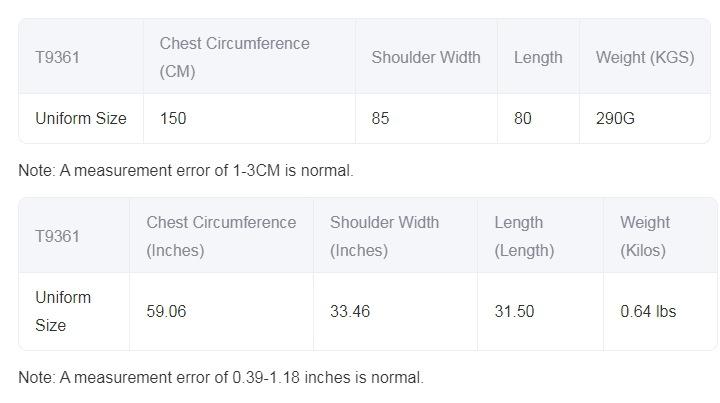The height and width of the screenshot is (403, 720).
Task: Select the T9361 header in the inches table
Action: click(57, 236)
